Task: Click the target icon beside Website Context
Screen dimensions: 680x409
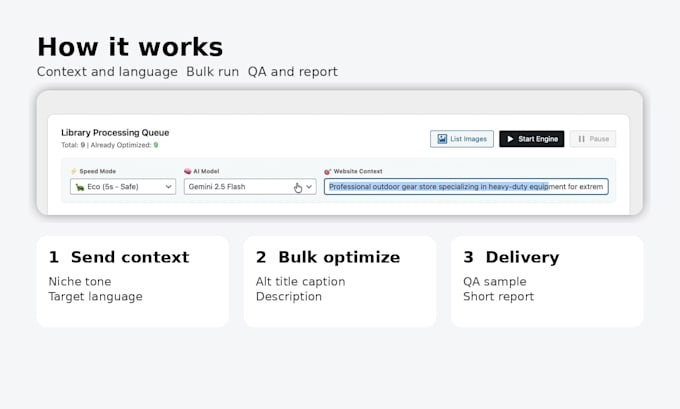Action: point(327,171)
